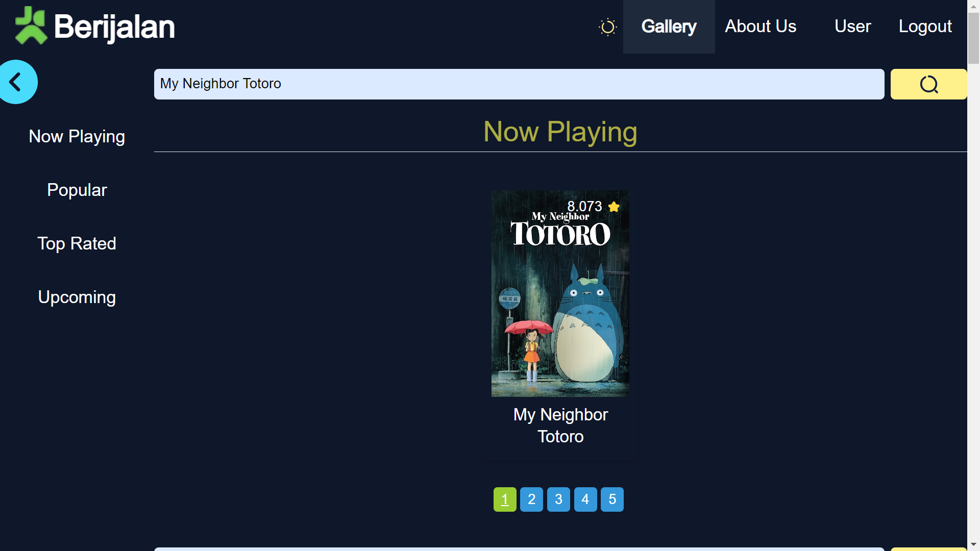Screen dimensions: 980x551
Task: Toggle light mode with sun icon
Action: [x=607, y=27]
